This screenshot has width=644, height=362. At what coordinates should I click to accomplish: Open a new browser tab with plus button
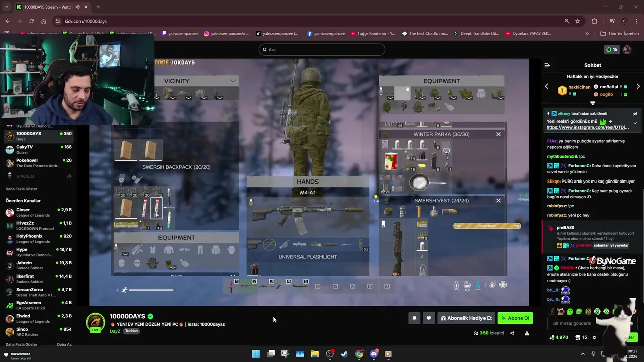tap(98, 7)
